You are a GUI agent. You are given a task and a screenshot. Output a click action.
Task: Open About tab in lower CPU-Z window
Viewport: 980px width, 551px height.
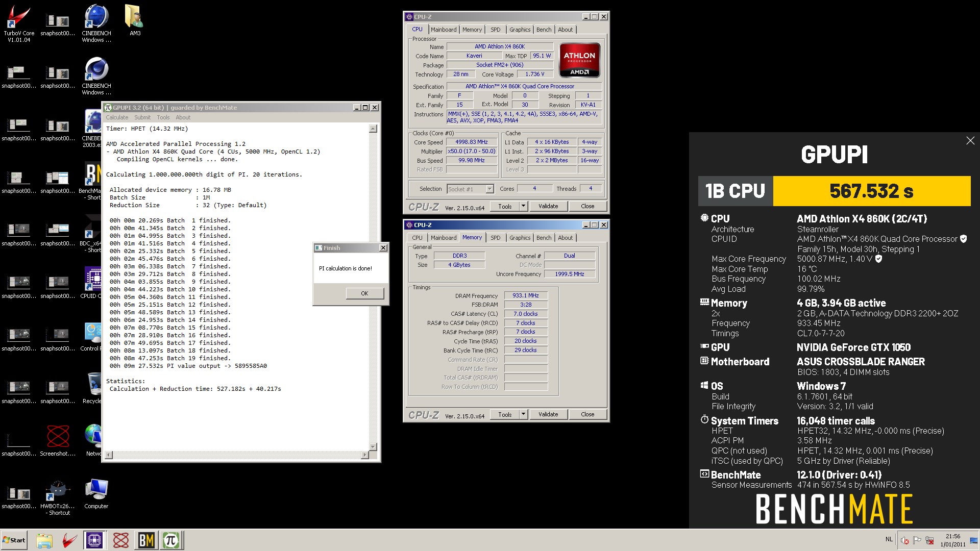(565, 238)
